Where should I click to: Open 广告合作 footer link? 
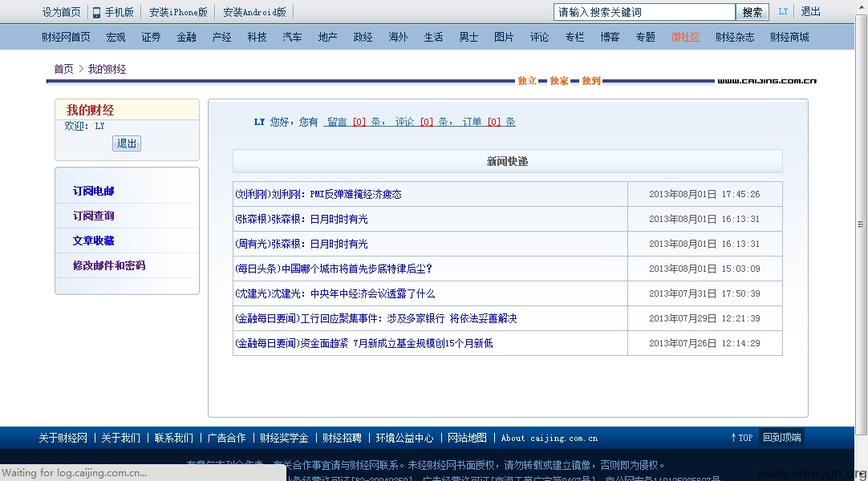tap(226, 438)
